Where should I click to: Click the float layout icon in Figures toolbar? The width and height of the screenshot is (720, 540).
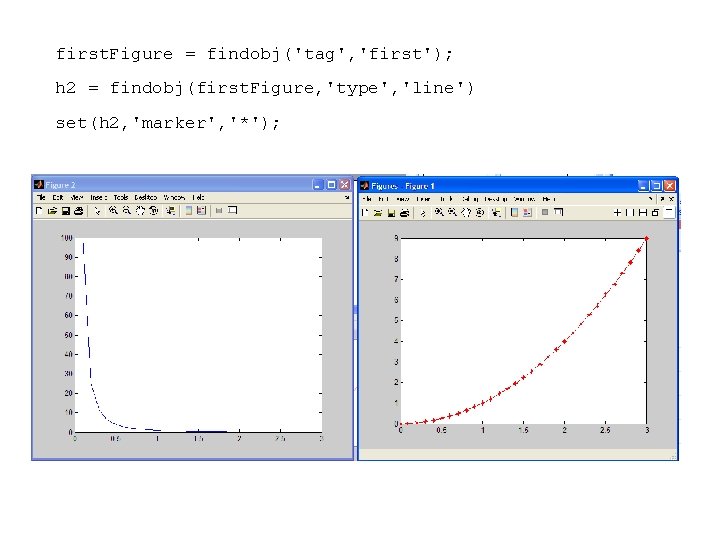pyautogui.click(x=655, y=212)
